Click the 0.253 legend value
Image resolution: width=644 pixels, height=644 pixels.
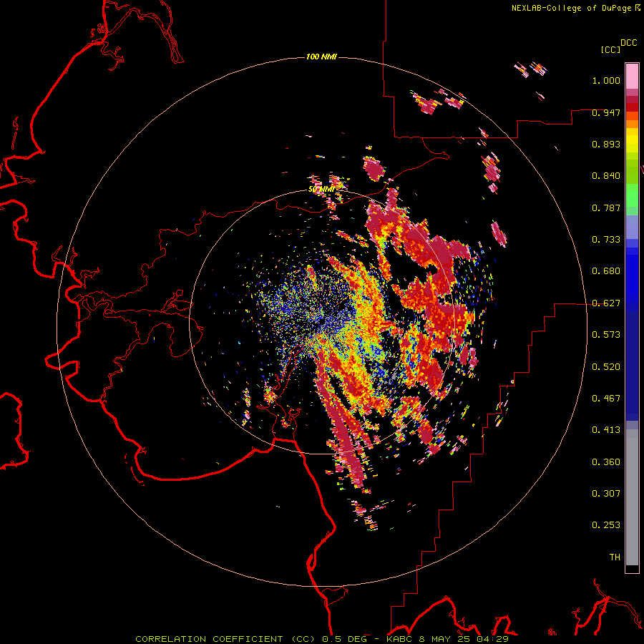606,525
